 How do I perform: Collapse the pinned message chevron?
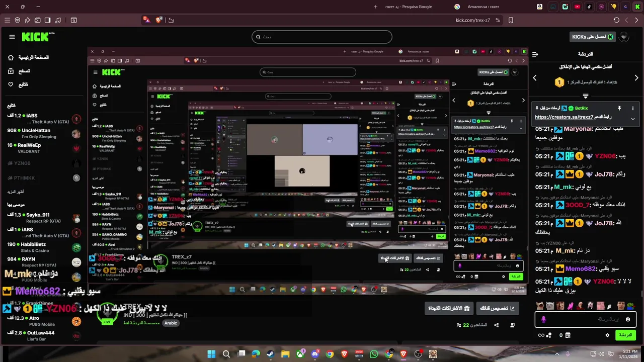pyautogui.click(x=633, y=119)
